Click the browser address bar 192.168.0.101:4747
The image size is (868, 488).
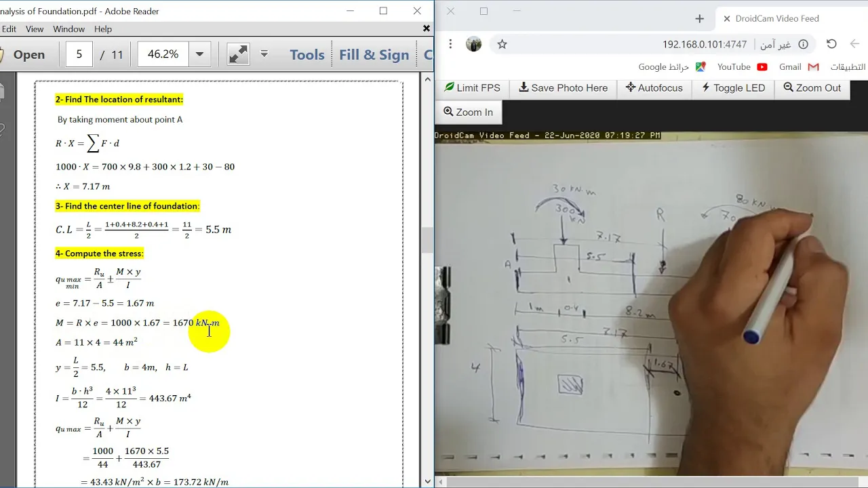pos(705,44)
